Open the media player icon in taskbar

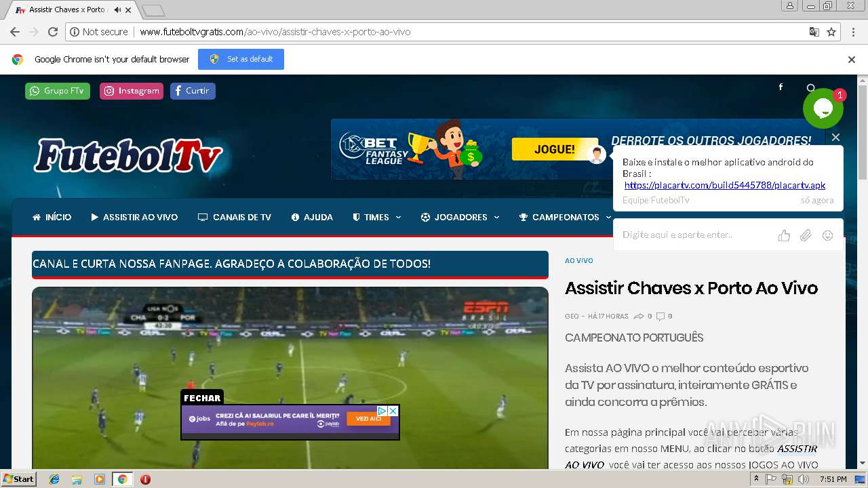click(x=100, y=479)
